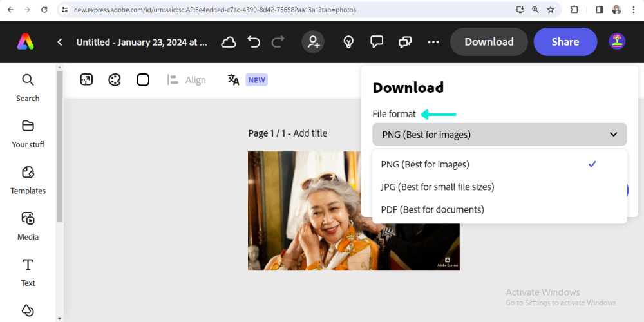Open Media panel in the sidebar
This screenshot has width=644, height=322.
click(x=28, y=226)
